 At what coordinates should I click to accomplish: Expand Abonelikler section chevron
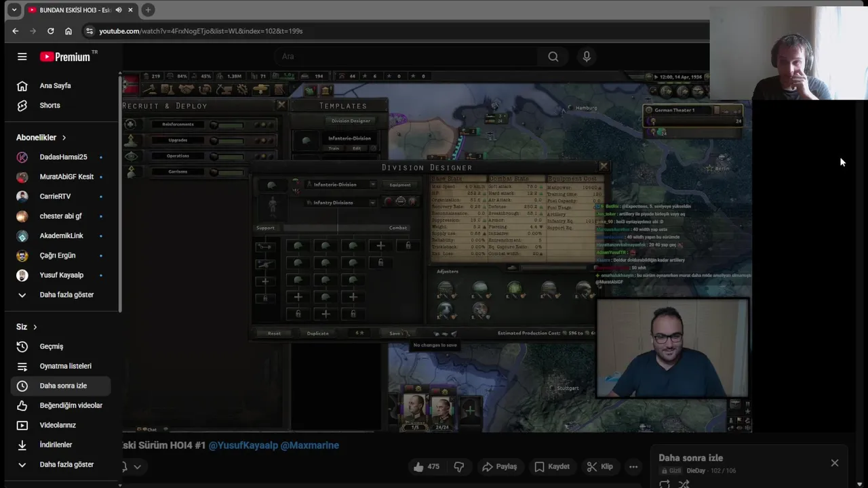pos(64,138)
